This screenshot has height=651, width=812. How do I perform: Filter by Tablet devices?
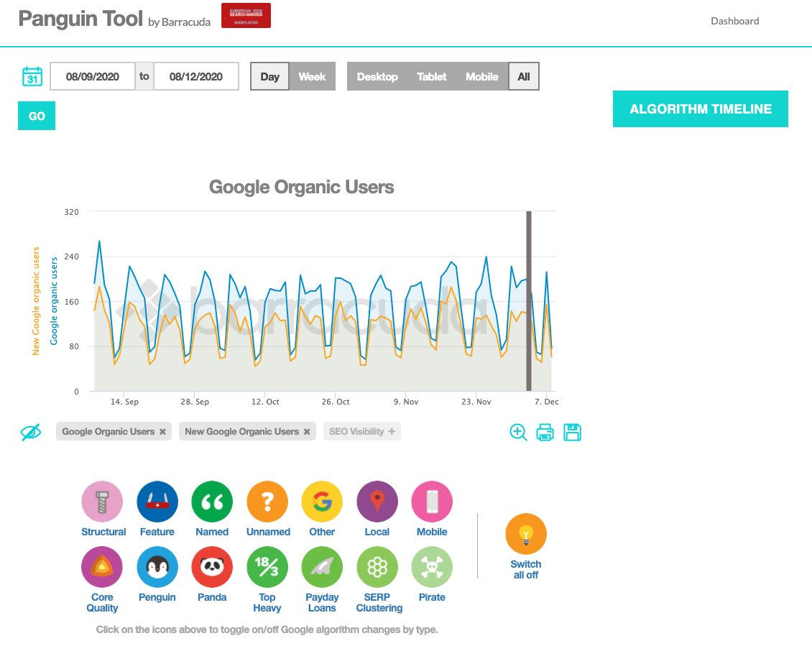point(431,77)
